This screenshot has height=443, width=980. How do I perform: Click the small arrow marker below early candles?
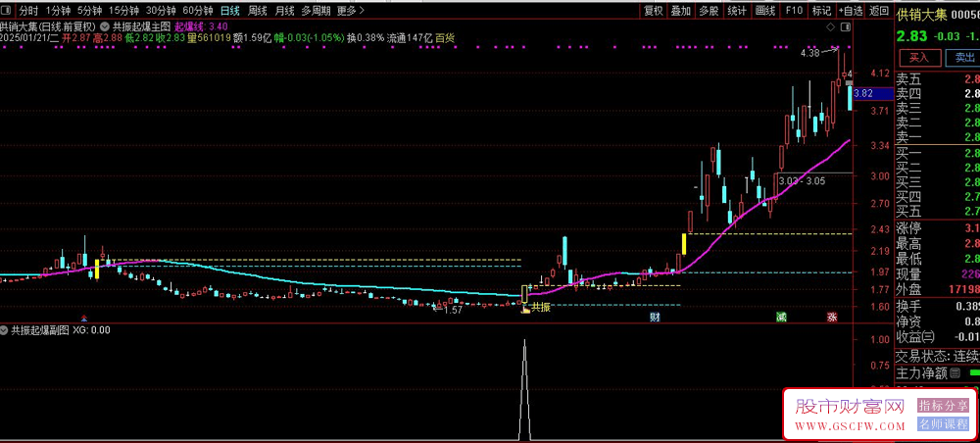pyautogui.click(x=85, y=317)
